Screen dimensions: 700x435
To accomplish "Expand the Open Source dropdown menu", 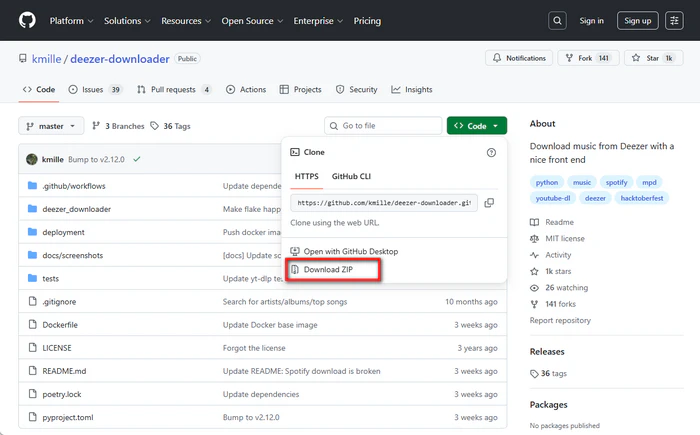I will pos(252,21).
